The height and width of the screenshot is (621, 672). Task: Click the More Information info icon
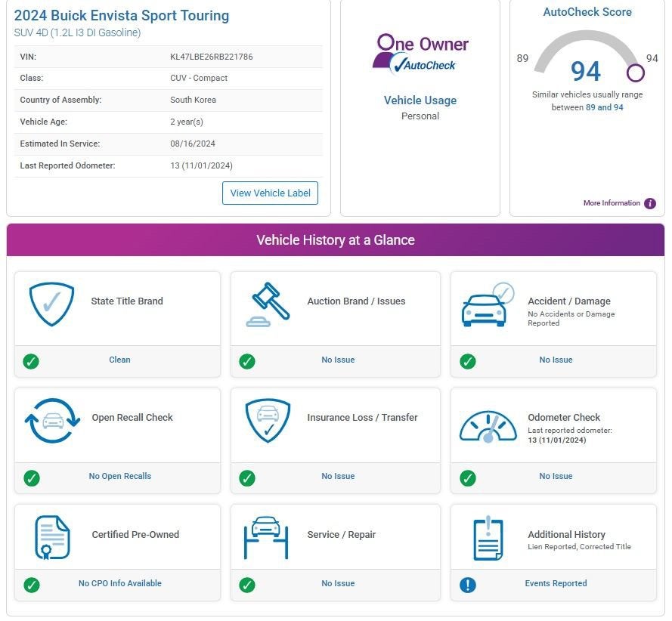click(650, 203)
